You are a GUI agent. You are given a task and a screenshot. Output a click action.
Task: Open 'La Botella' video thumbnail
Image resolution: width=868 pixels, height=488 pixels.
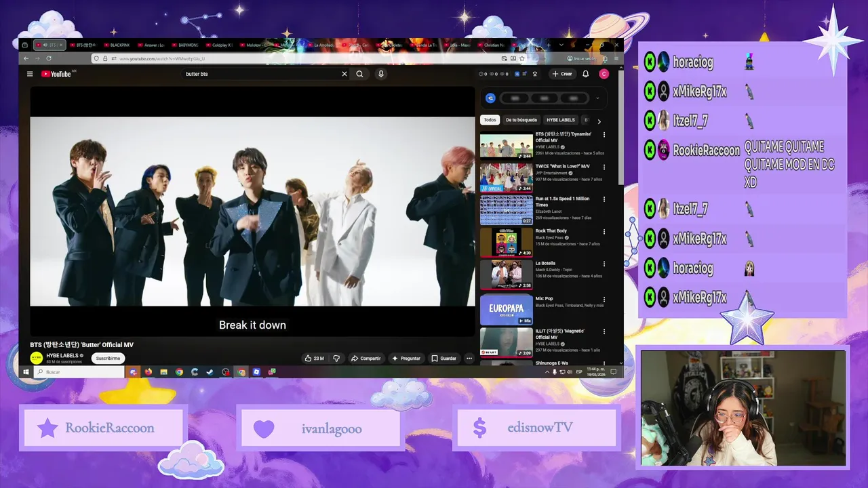(x=507, y=276)
